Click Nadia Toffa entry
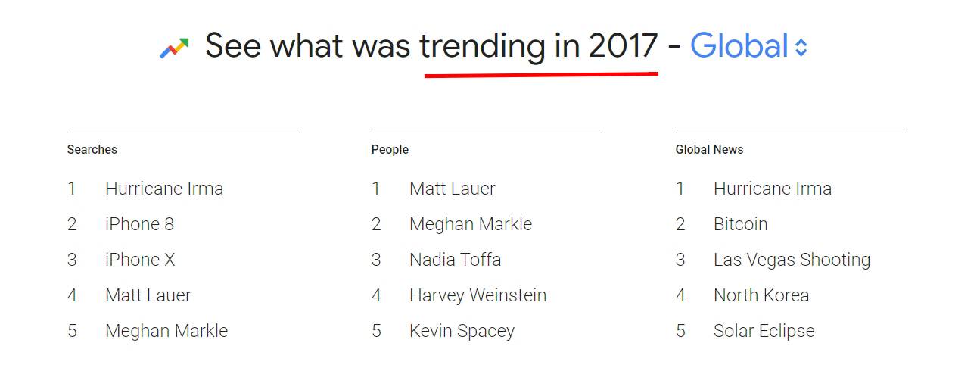 pos(456,260)
